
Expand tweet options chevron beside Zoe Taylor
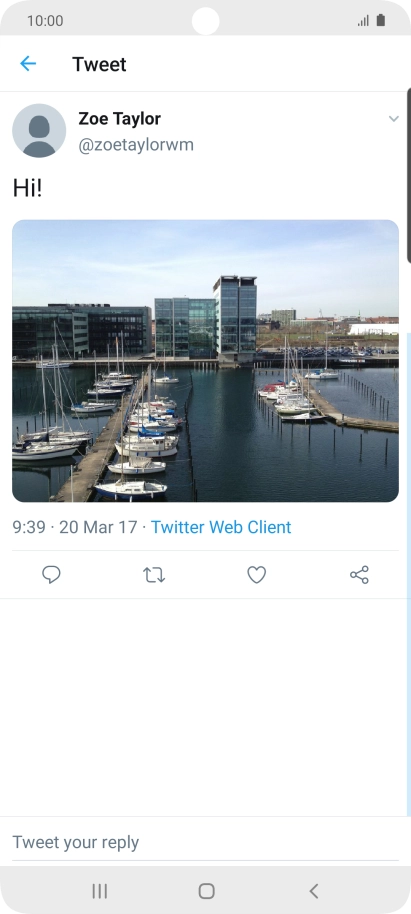point(394,119)
